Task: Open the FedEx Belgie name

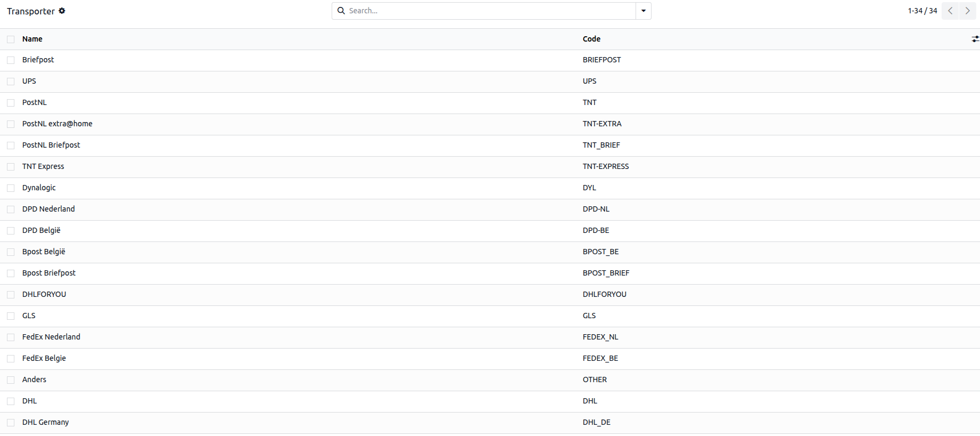Action: [44, 358]
